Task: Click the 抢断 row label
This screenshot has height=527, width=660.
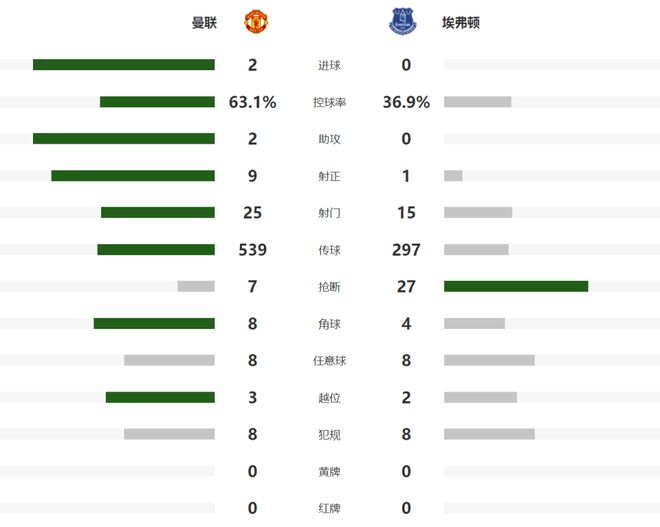Action: point(329,287)
